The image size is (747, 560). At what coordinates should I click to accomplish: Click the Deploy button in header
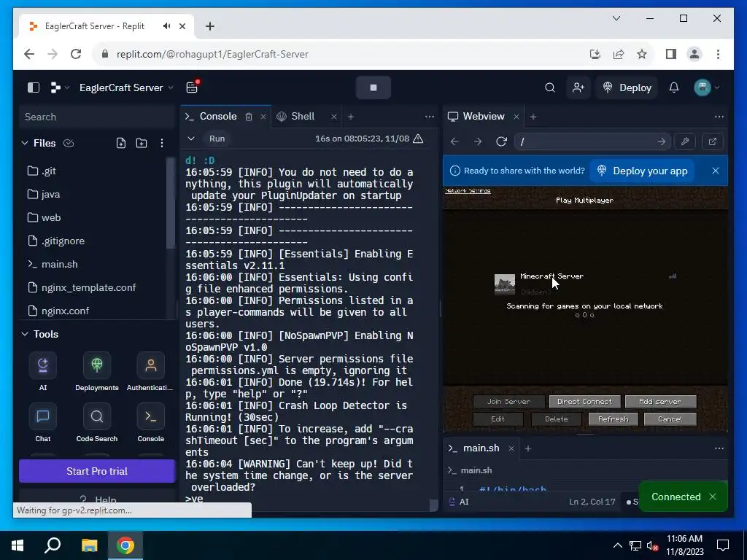click(x=627, y=87)
